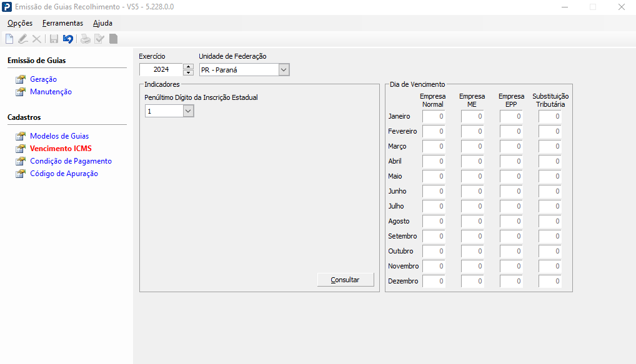Open the Manutenção link
This screenshot has width=636, height=364.
[51, 92]
